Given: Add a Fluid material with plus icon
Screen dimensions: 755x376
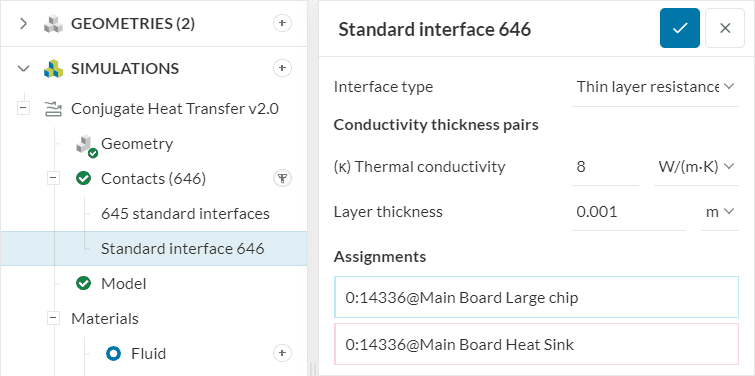Looking at the screenshot, I should [282, 353].
